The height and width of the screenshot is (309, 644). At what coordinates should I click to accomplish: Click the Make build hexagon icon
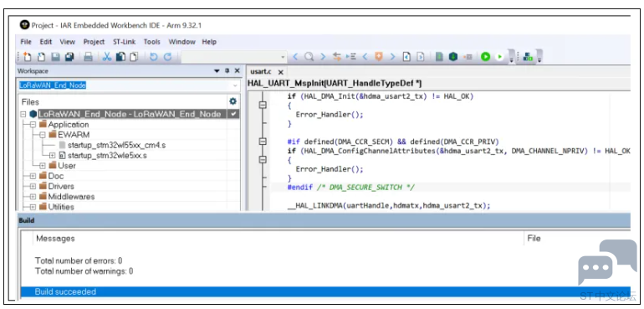453,57
